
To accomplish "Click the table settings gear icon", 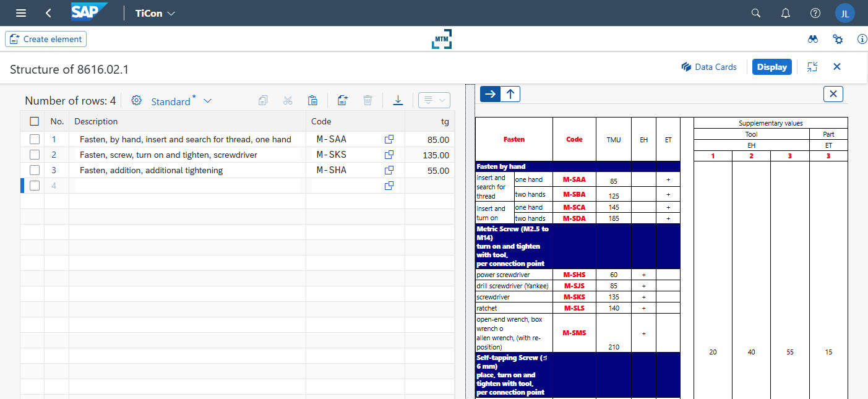I will 137,100.
